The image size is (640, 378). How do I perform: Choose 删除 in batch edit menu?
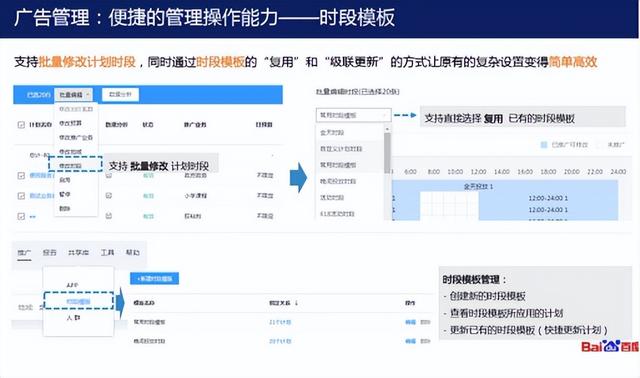tap(65, 209)
